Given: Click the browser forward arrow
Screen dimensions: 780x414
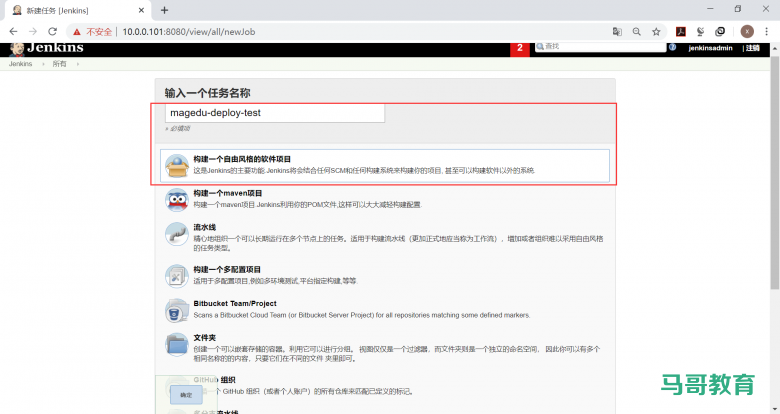Looking at the screenshot, I should point(33,31).
